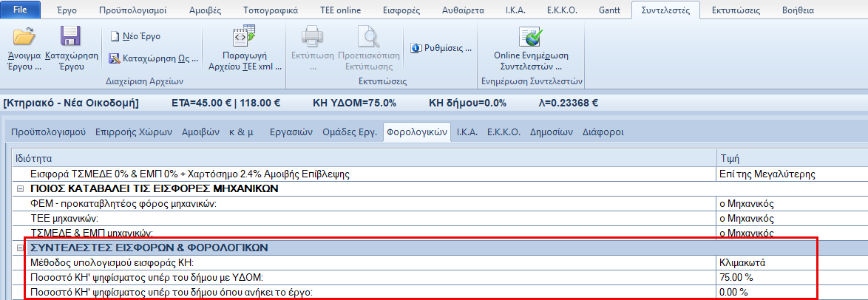Click the Καταχώρηση Έργου floppy disk icon
Image resolution: width=868 pixels, height=300 pixels.
click(x=71, y=37)
